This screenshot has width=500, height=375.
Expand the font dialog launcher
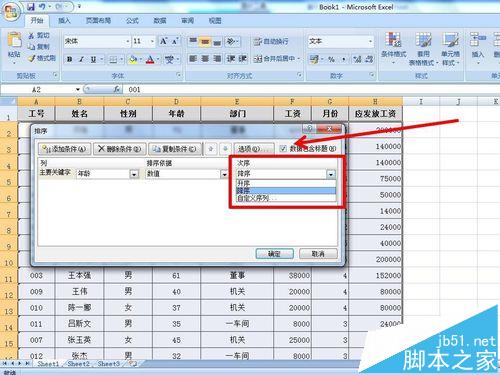(179, 75)
